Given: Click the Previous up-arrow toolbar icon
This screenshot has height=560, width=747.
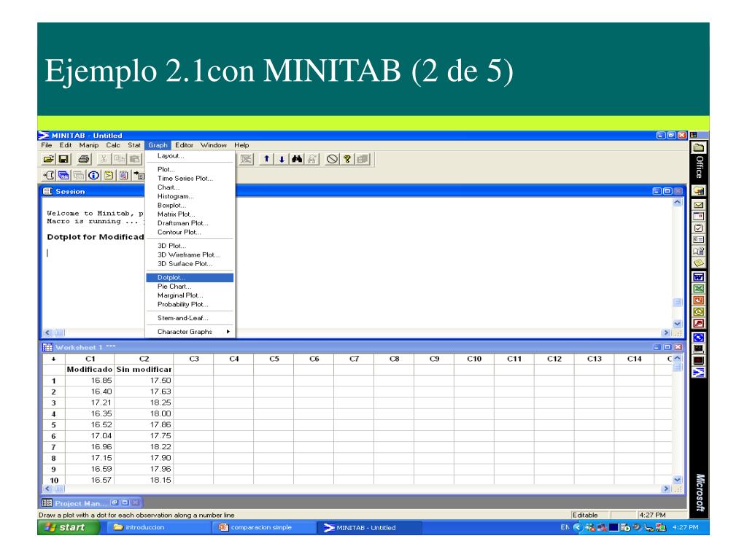Looking at the screenshot, I should (267, 159).
